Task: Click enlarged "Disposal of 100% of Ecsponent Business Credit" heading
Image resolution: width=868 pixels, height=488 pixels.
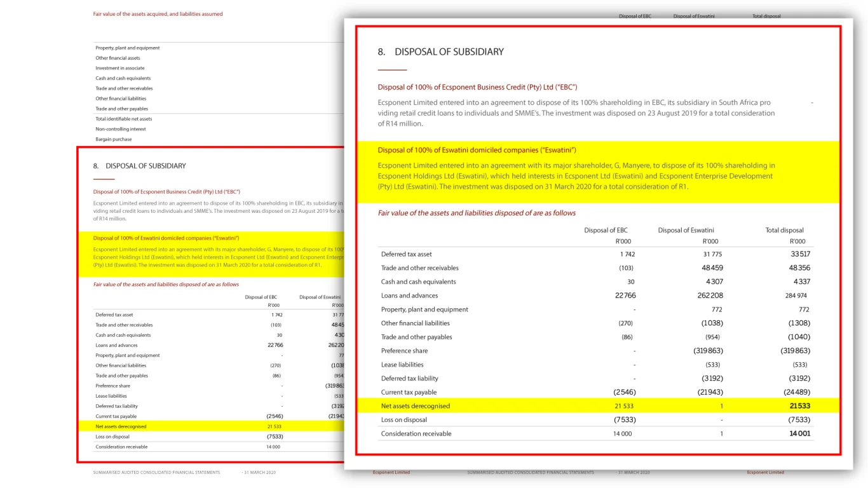Action: coord(477,87)
